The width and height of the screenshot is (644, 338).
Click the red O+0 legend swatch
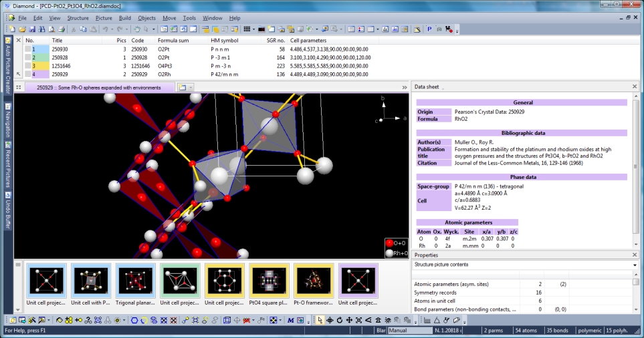pyautogui.click(x=389, y=244)
